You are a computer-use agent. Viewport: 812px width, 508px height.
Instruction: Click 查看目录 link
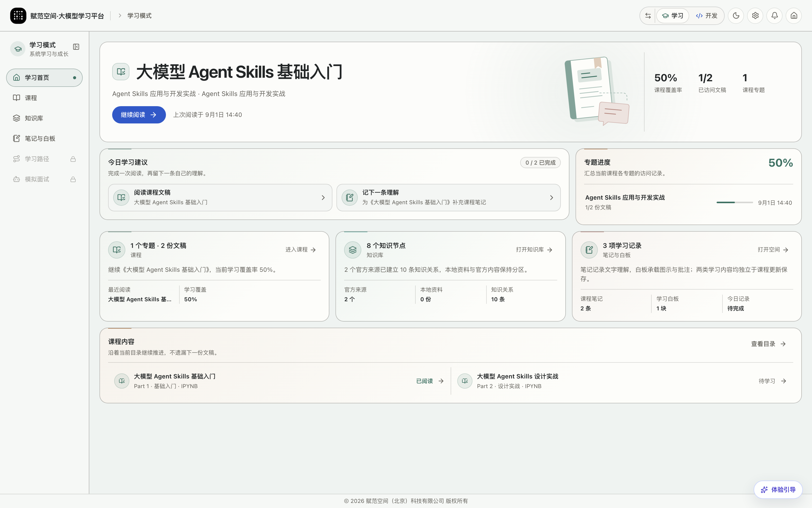768,344
